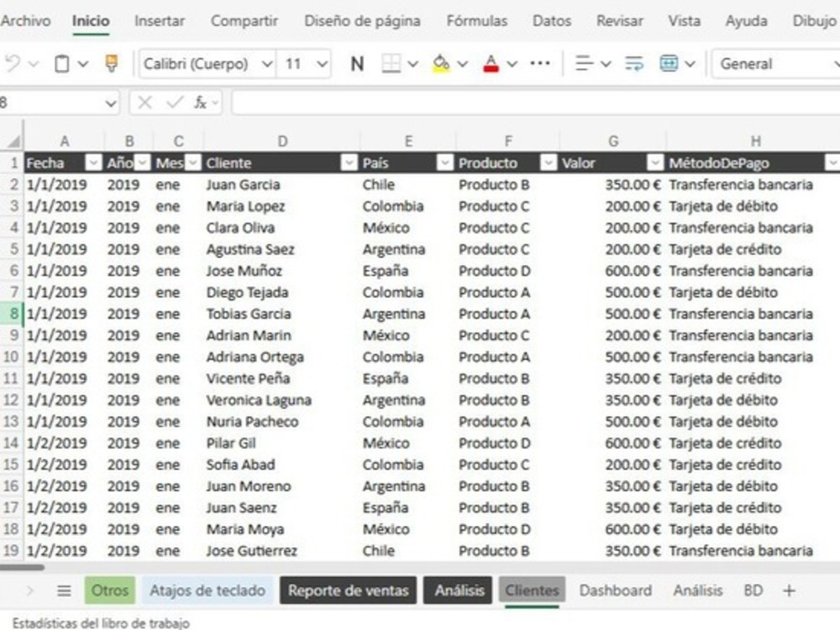
Task: Click the insert function fx icon
Action: [x=201, y=102]
